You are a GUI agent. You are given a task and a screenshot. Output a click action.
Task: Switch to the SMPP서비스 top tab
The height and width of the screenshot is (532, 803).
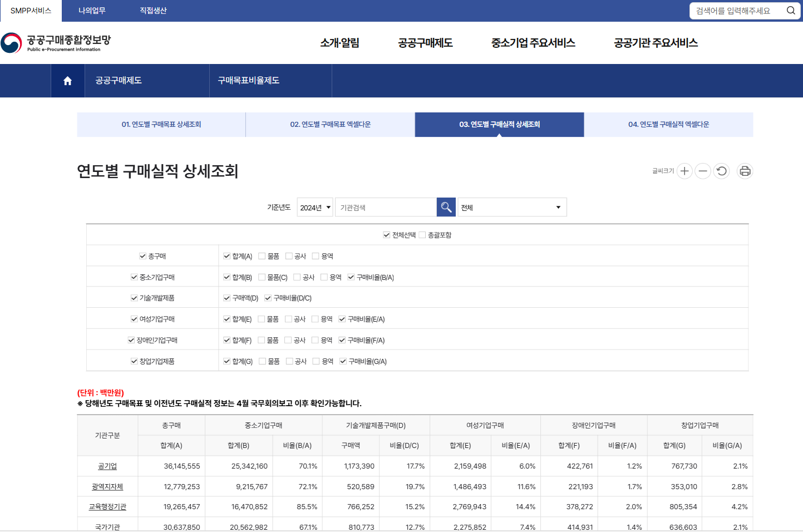31,11
